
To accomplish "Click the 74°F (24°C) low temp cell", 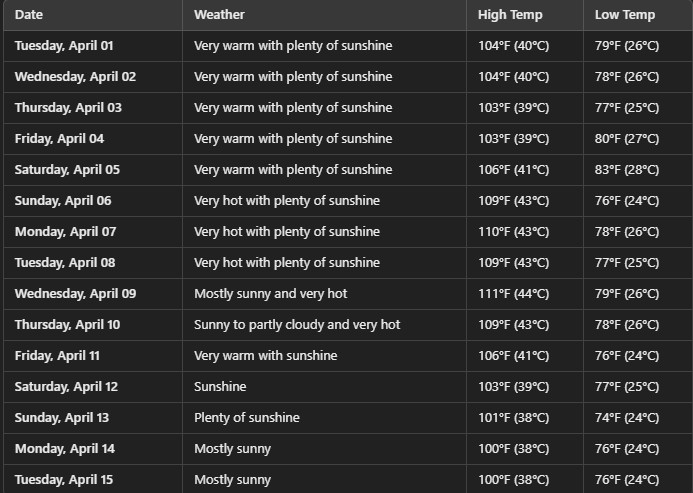I will [627, 418].
